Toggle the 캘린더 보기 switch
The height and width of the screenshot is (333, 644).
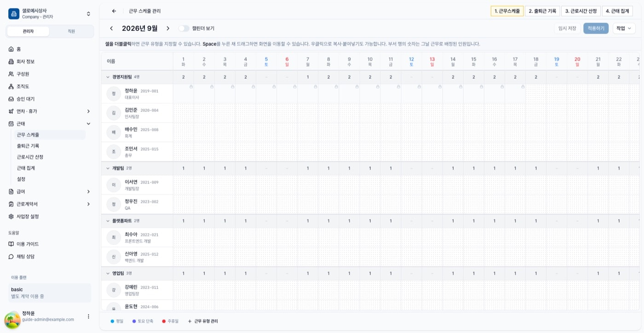(x=184, y=29)
